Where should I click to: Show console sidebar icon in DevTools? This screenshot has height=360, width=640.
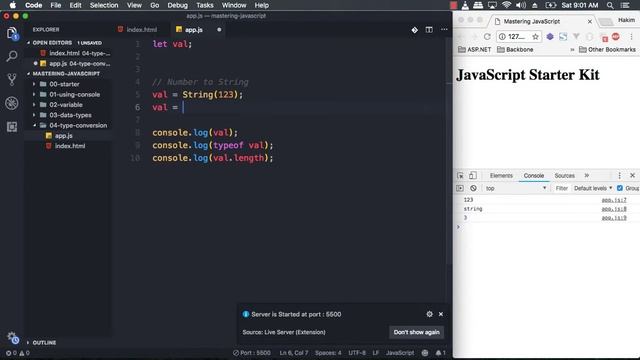pos(460,188)
